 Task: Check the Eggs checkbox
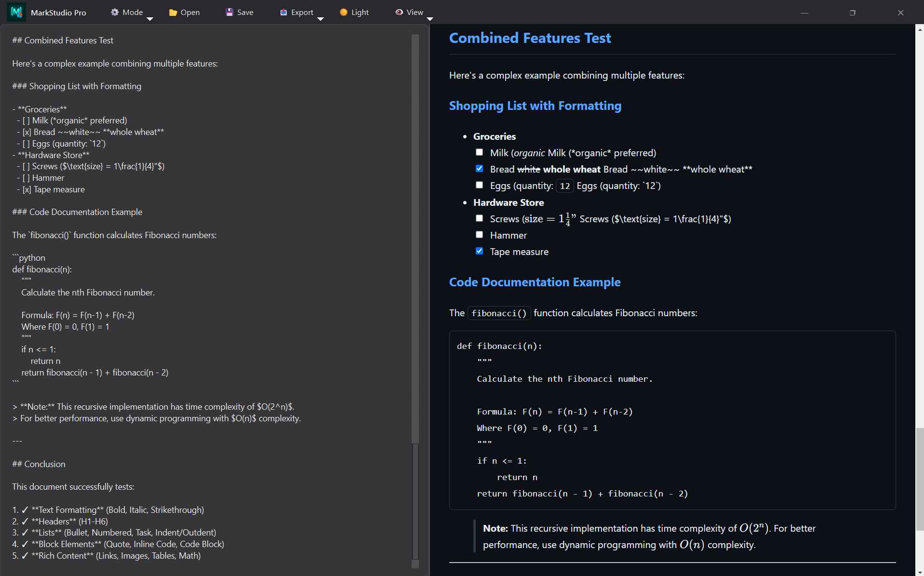[480, 185]
